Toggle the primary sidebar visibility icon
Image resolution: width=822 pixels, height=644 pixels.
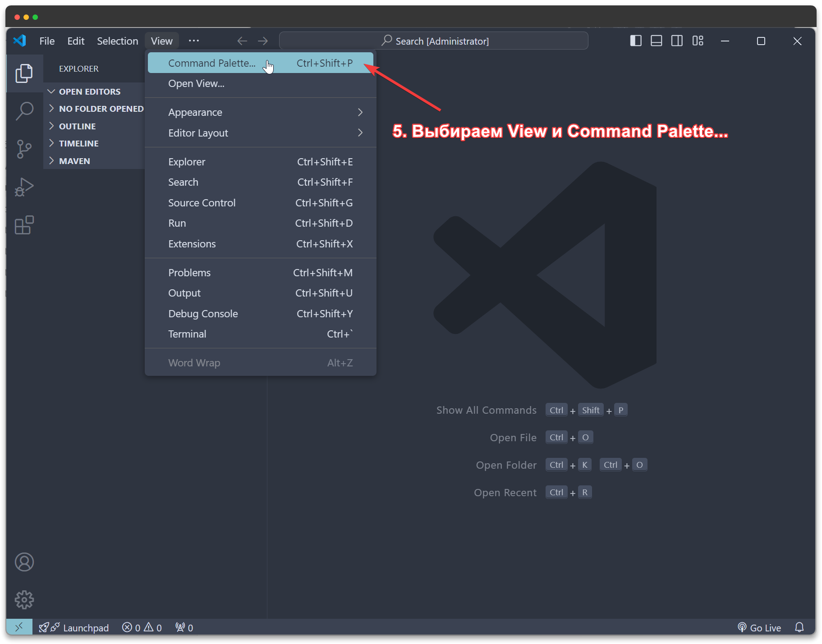635,41
